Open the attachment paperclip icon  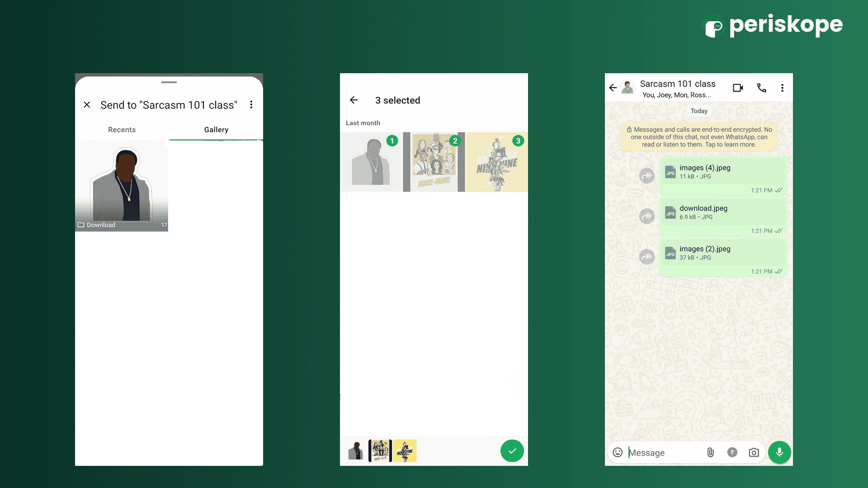pos(710,452)
